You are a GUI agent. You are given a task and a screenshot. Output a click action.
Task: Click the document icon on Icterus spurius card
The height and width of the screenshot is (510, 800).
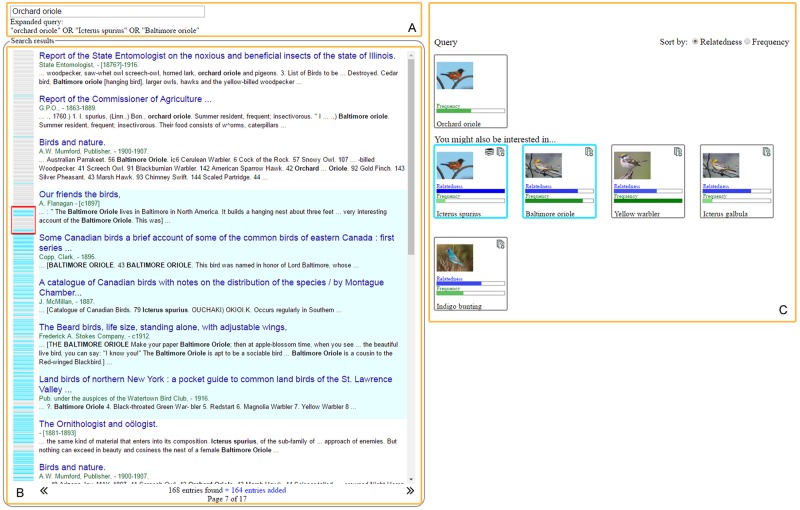point(500,151)
